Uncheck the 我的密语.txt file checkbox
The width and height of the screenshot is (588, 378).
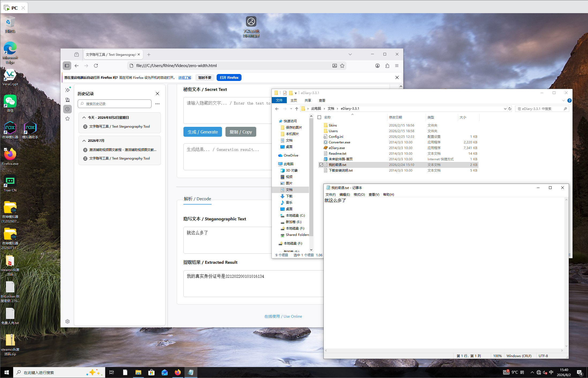(x=321, y=165)
